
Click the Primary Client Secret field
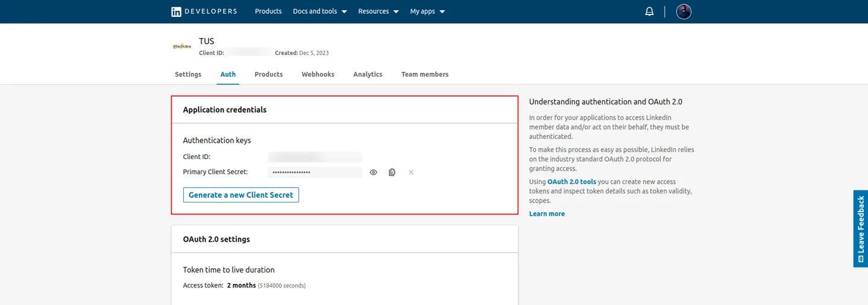click(315, 172)
